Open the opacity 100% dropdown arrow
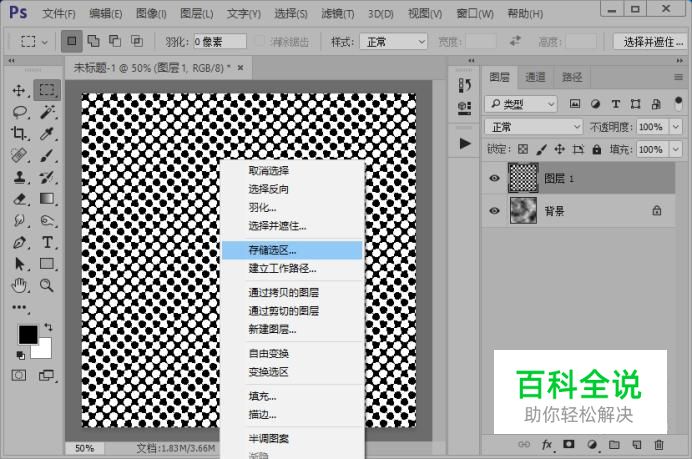Viewport: 692px width, 459px height. pyautogui.click(x=676, y=127)
